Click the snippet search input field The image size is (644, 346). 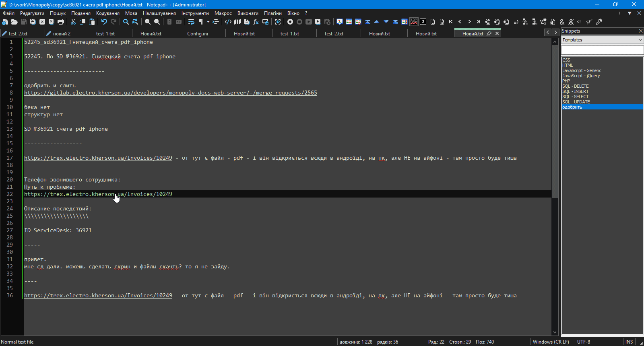(x=603, y=50)
